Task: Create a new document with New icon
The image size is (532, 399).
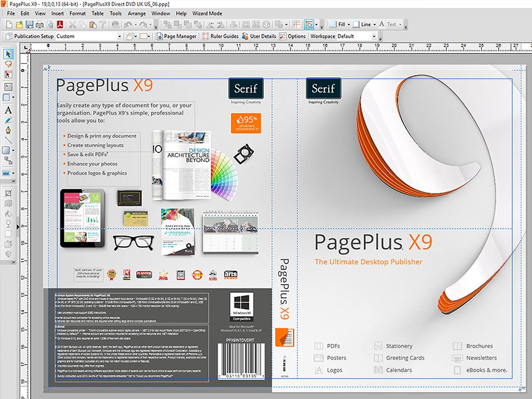Action: tap(9, 24)
